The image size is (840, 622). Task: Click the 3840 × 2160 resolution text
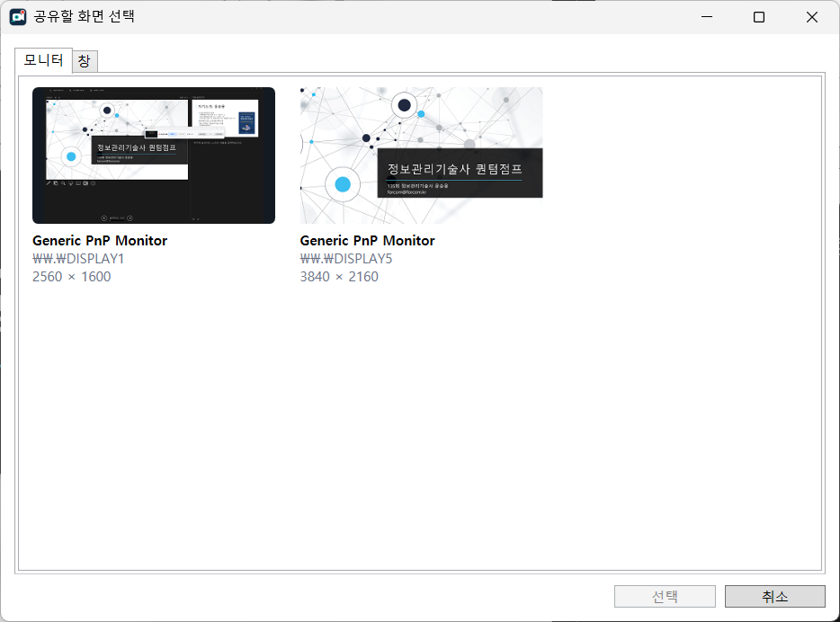(339, 277)
